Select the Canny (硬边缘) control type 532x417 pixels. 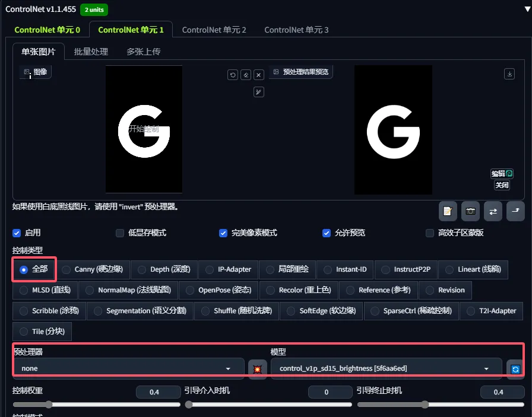tap(93, 269)
